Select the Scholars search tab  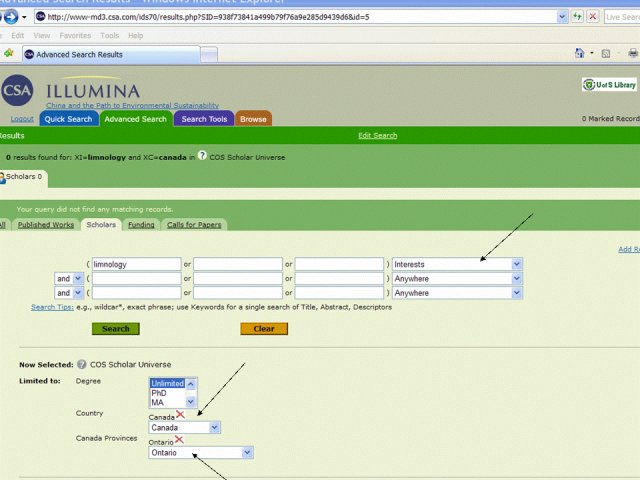tap(101, 224)
